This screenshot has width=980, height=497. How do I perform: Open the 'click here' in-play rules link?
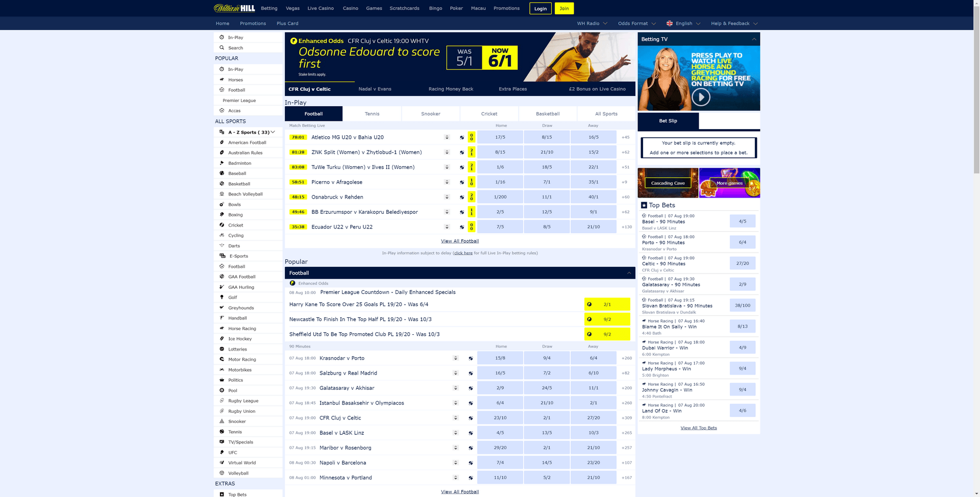(463, 253)
